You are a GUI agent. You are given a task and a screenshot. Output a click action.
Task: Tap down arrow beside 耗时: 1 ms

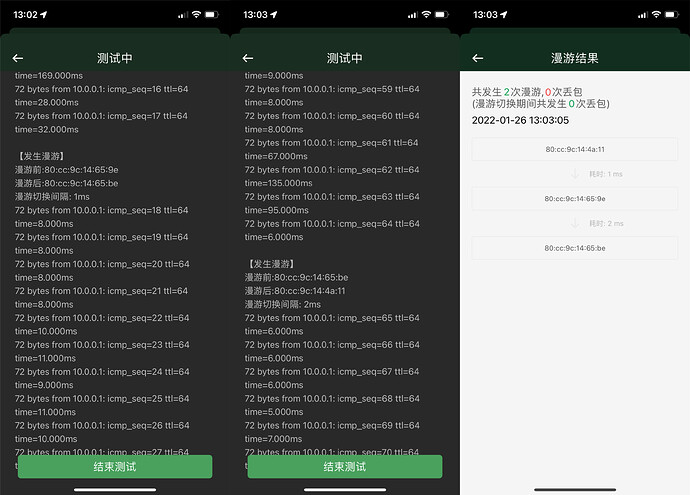pyautogui.click(x=575, y=174)
